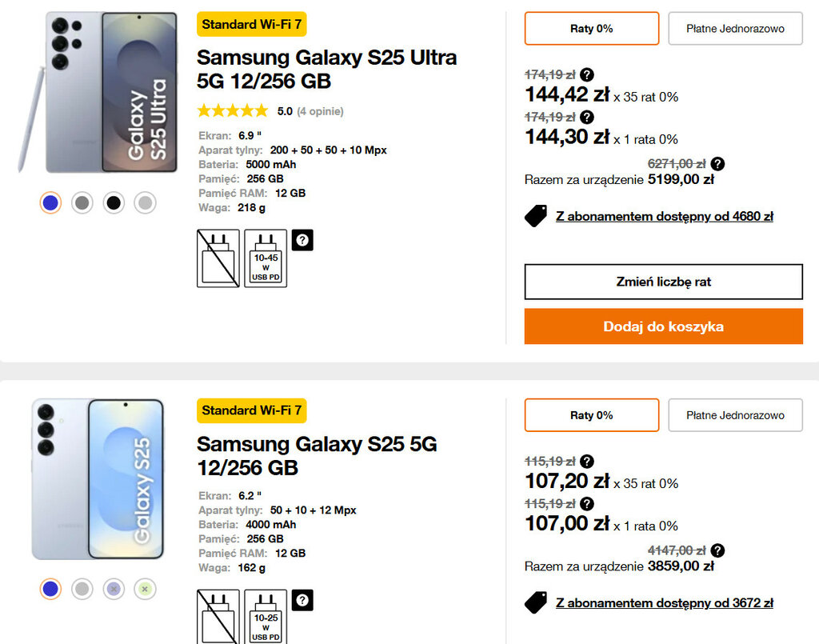Viewport: 819px width, 644px height.
Task: Click the 10-45 W USB PD charger icon
Action: click(266, 258)
